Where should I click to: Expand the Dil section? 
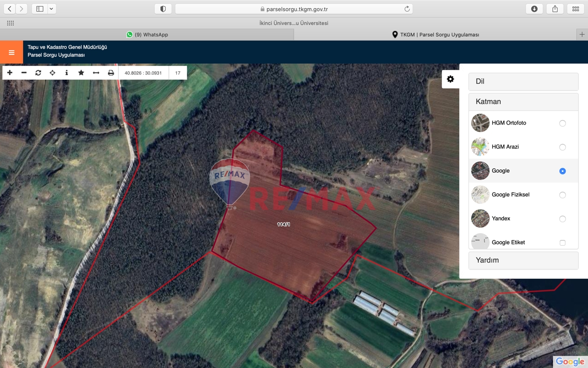click(x=523, y=81)
